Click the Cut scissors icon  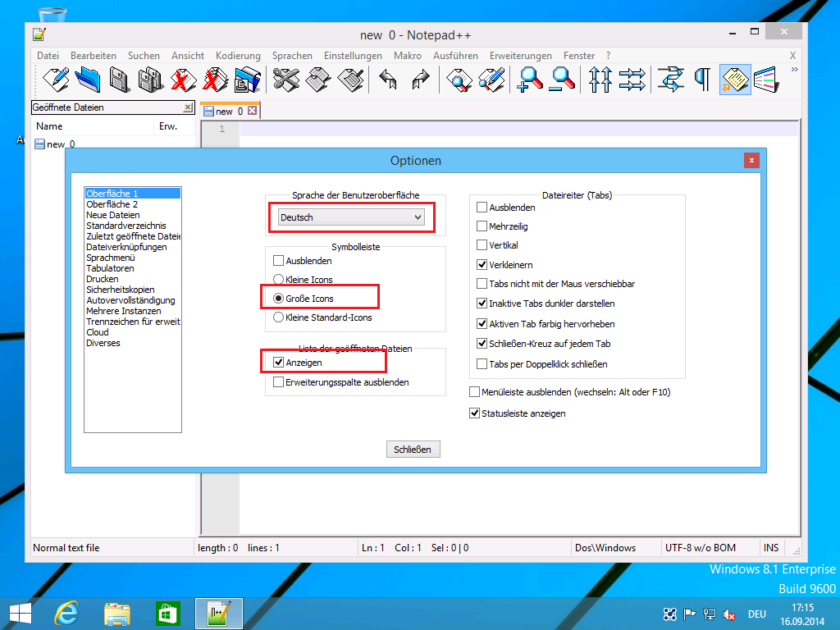click(x=286, y=80)
